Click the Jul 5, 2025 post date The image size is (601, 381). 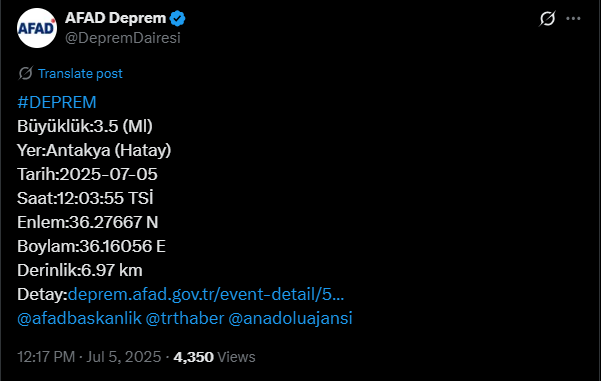[x=124, y=357]
